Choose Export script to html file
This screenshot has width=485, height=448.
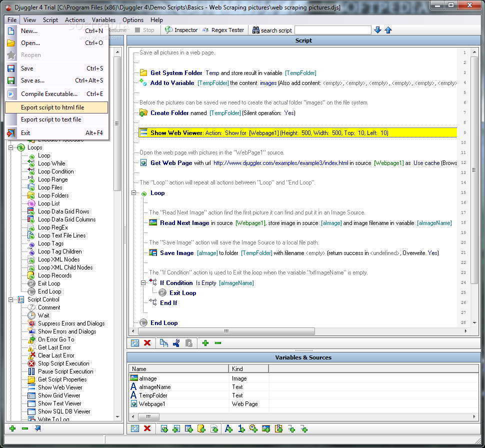pyautogui.click(x=56, y=107)
